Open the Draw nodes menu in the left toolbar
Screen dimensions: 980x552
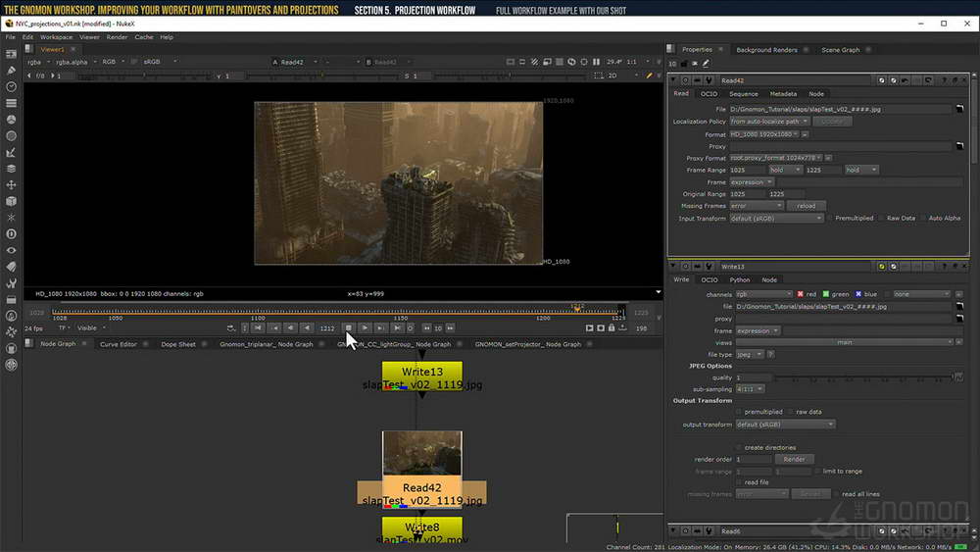pyautogui.click(x=11, y=70)
